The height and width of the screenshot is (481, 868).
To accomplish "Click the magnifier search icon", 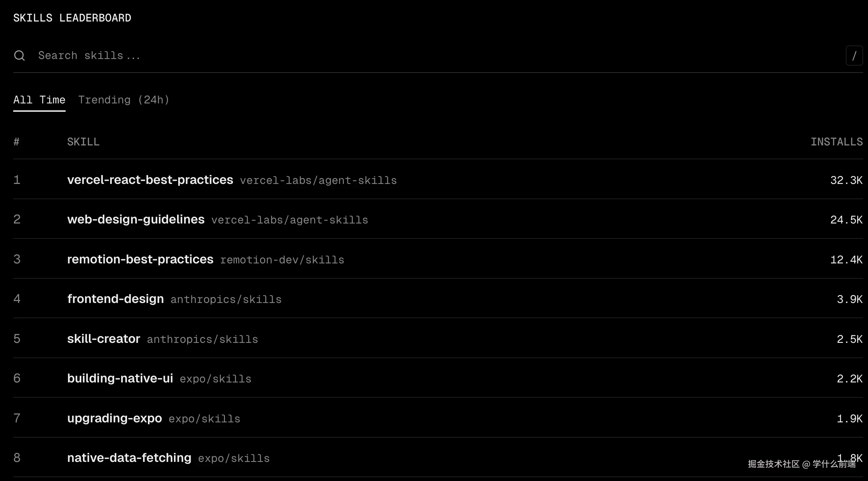I will (x=19, y=56).
